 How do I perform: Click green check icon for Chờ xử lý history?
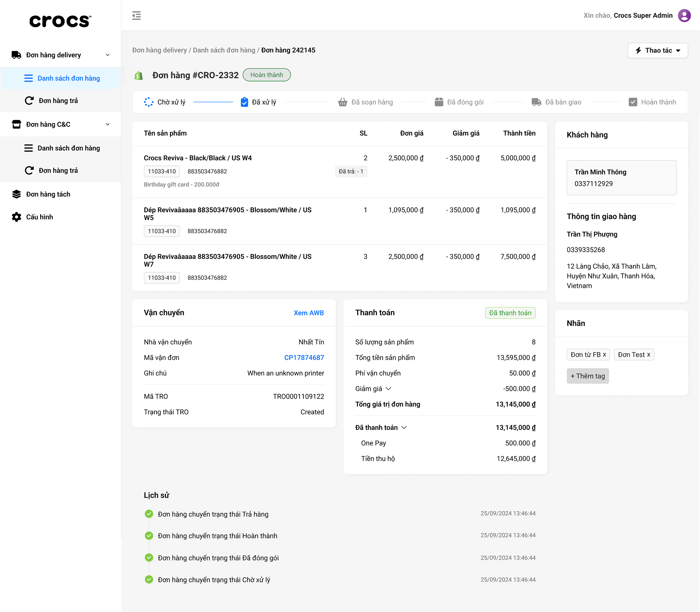pyautogui.click(x=149, y=580)
